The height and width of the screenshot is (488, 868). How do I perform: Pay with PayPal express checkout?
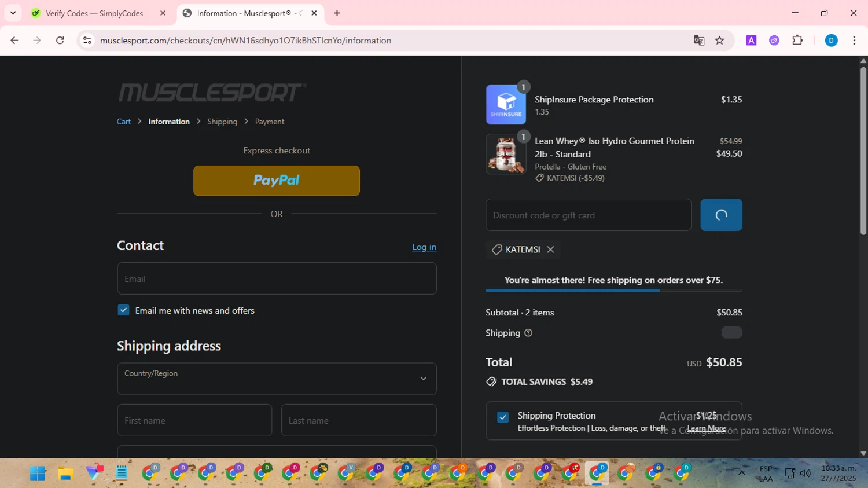[x=277, y=181]
